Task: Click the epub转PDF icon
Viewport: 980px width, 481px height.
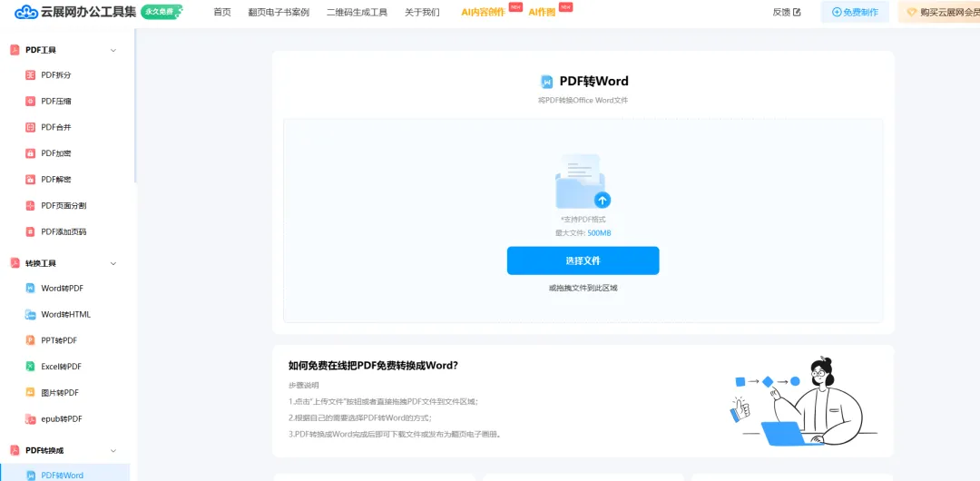Action: pyautogui.click(x=30, y=419)
